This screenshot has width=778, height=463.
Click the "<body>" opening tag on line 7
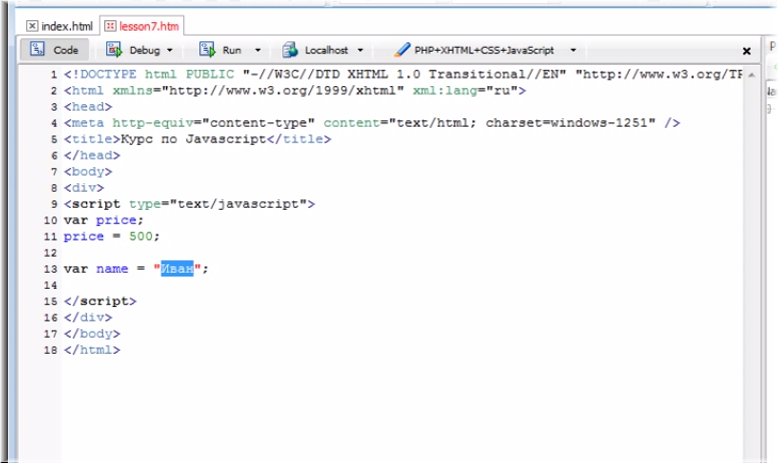[x=88, y=172]
